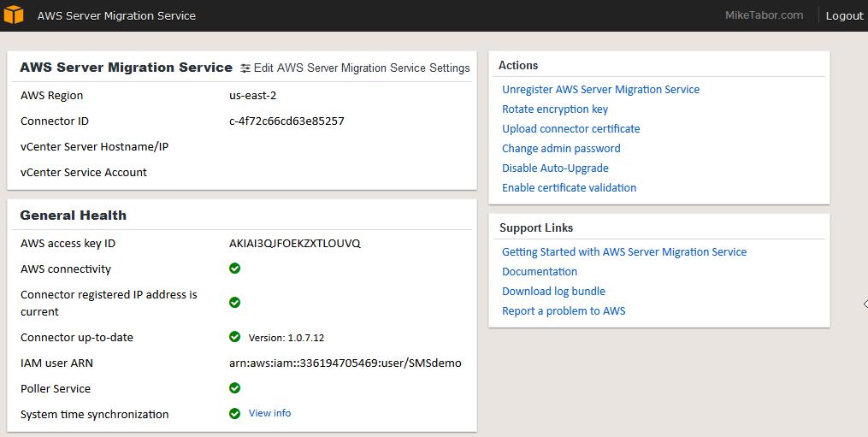This screenshot has height=437, width=868.
Task: Click the Poller Service green check icon
Action: (234, 387)
